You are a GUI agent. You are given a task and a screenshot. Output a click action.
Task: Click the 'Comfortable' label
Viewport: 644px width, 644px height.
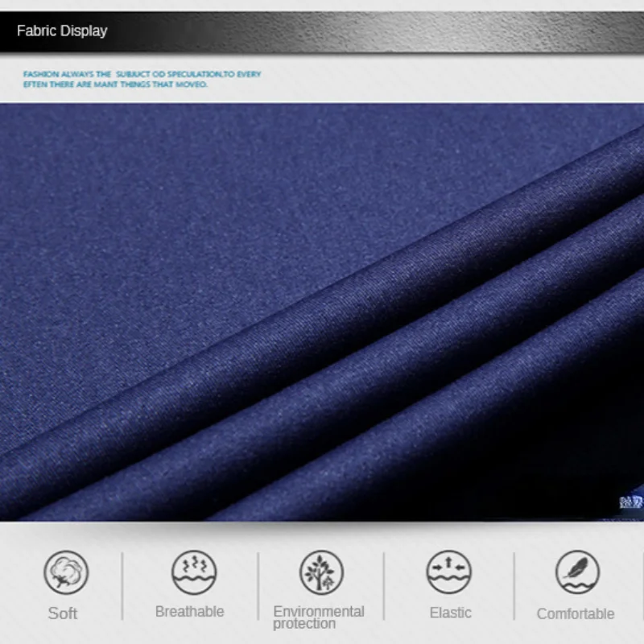tap(576, 614)
